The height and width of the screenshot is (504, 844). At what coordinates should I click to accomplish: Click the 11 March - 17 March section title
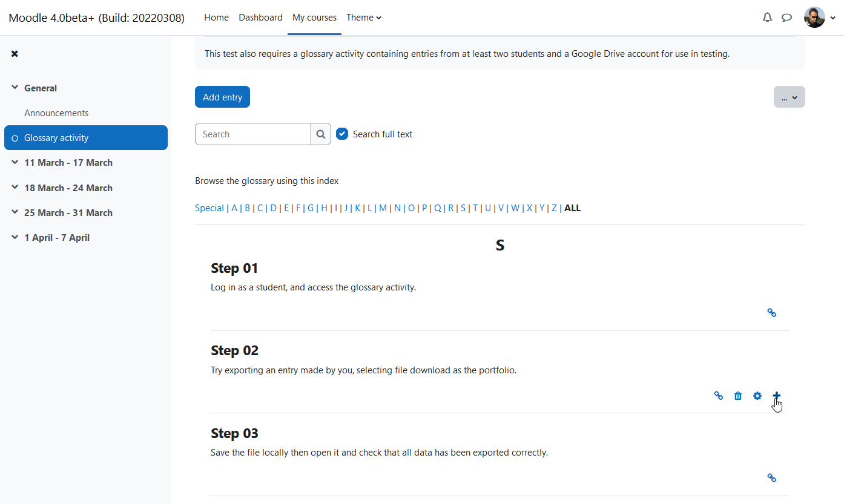68,163
